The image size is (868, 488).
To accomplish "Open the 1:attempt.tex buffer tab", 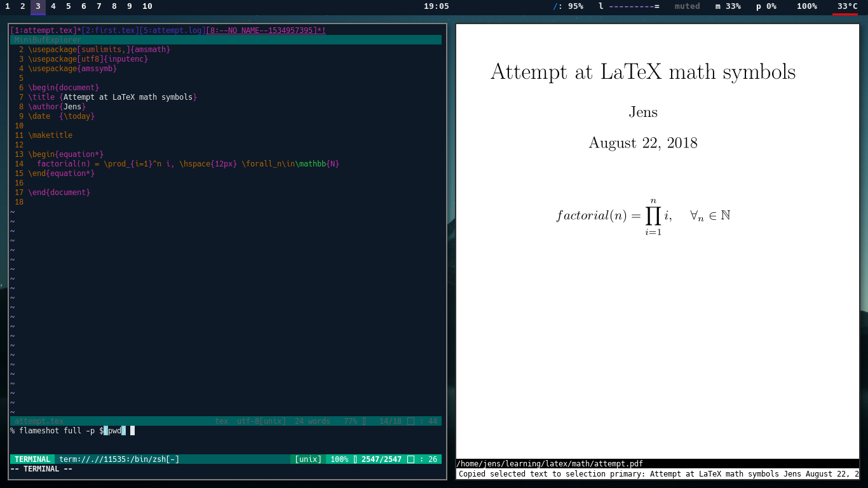I will point(46,30).
